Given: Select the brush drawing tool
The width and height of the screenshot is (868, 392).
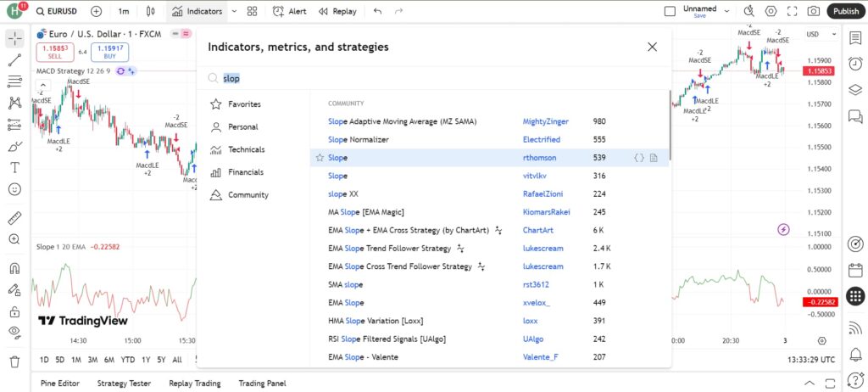Looking at the screenshot, I should 15,147.
